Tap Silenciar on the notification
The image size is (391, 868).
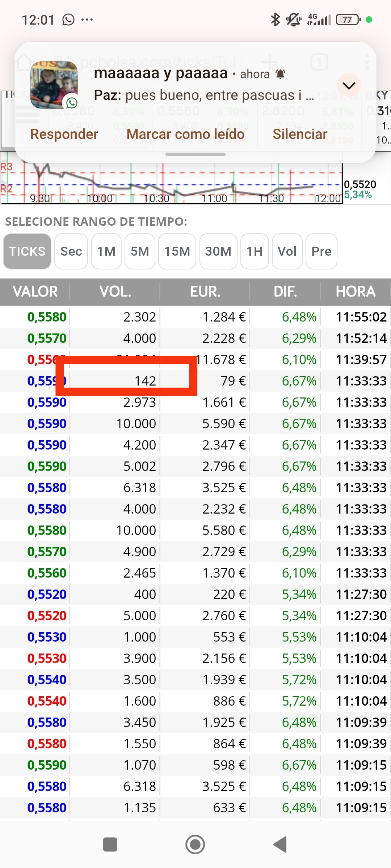pyautogui.click(x=300, y=134)
